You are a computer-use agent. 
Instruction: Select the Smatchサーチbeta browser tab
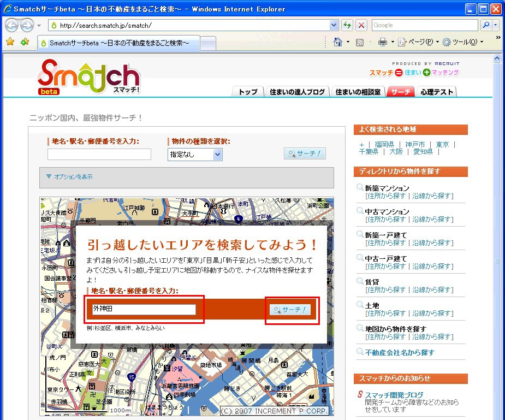coord(119,43)
